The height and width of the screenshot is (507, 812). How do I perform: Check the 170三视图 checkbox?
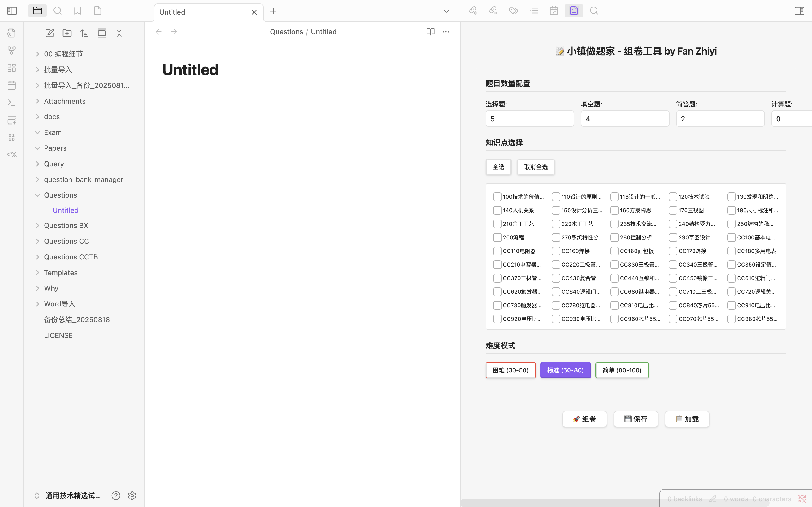pos(673,210)
